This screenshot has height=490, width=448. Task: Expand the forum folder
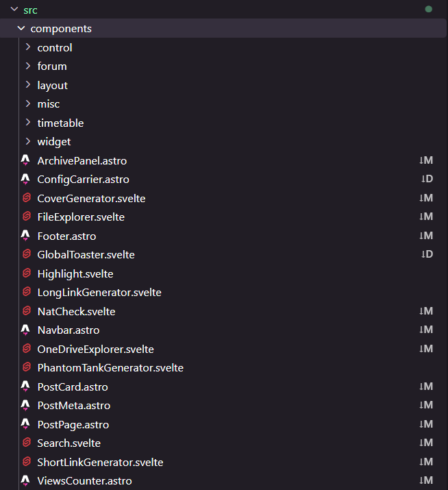27,66
